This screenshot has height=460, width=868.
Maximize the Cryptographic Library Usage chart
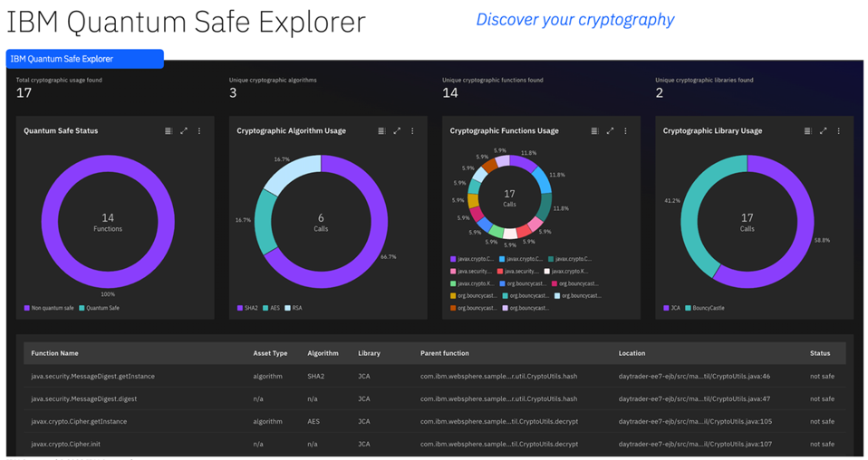(x=824, y=131)
